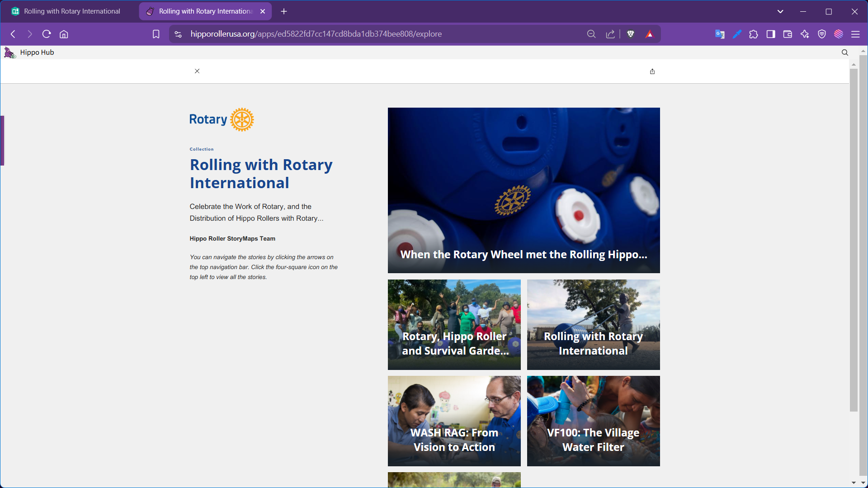Viewport: 868px width, 488px height.
Task: Open the blue pen extension
Action: coord(737,34)
